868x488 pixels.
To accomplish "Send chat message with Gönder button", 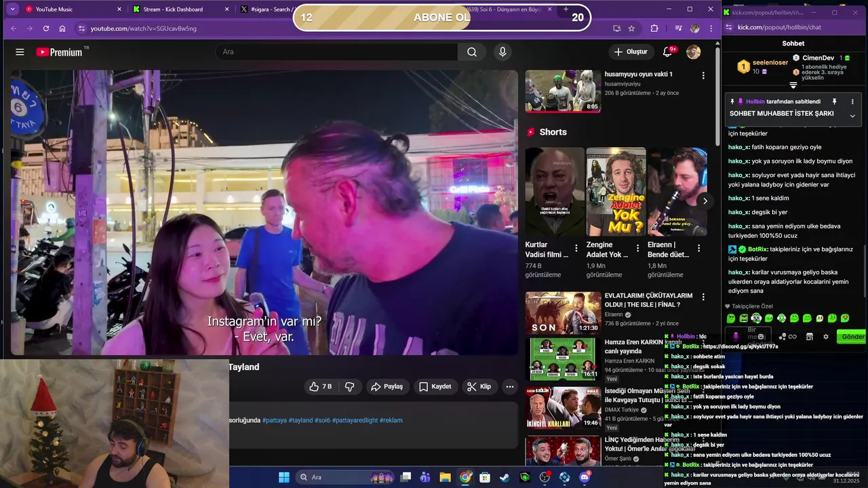I will pos(852,337).
